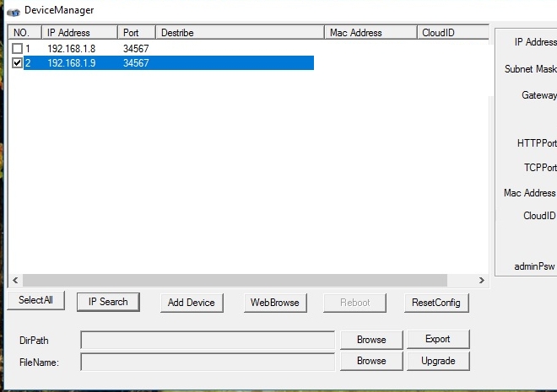
Task: Click the Mac Address column header
Action: click(370, 33)
